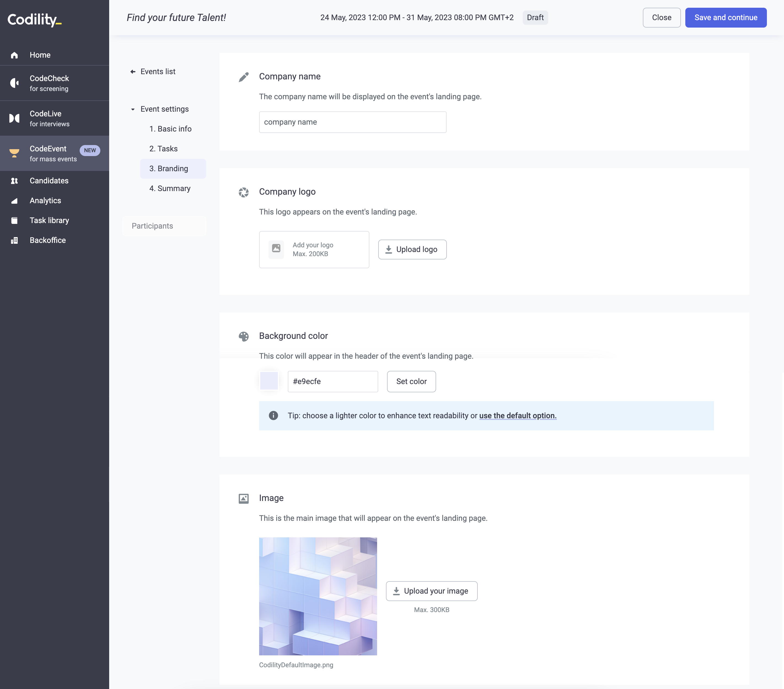Image resolution: width=784 pixels, height=689 pixels.
Task: Click the CodeCheck screening icon
Action: pyautogui.click(x=14, y=83)
